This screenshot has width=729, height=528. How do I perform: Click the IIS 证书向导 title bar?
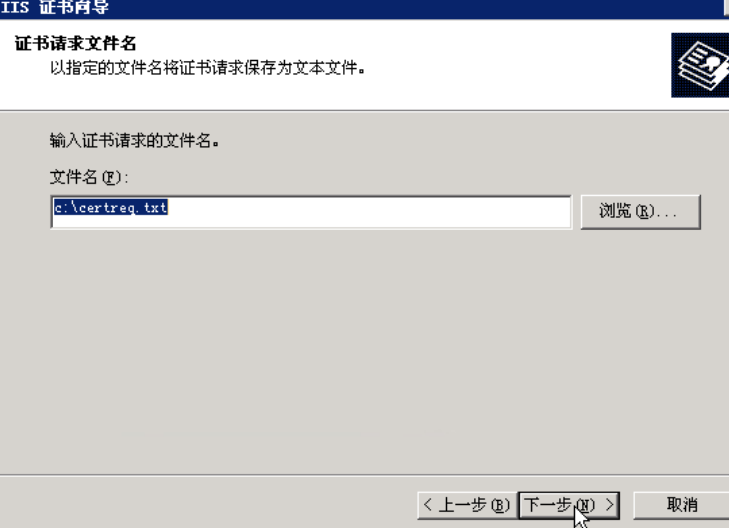[x=364, y=8]
